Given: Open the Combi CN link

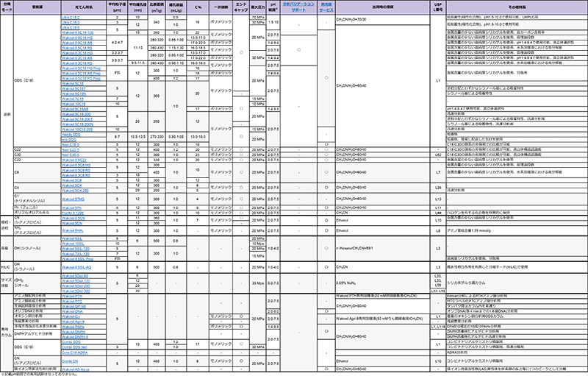Looking at the screenshot, I should click(x=70, y=361).
